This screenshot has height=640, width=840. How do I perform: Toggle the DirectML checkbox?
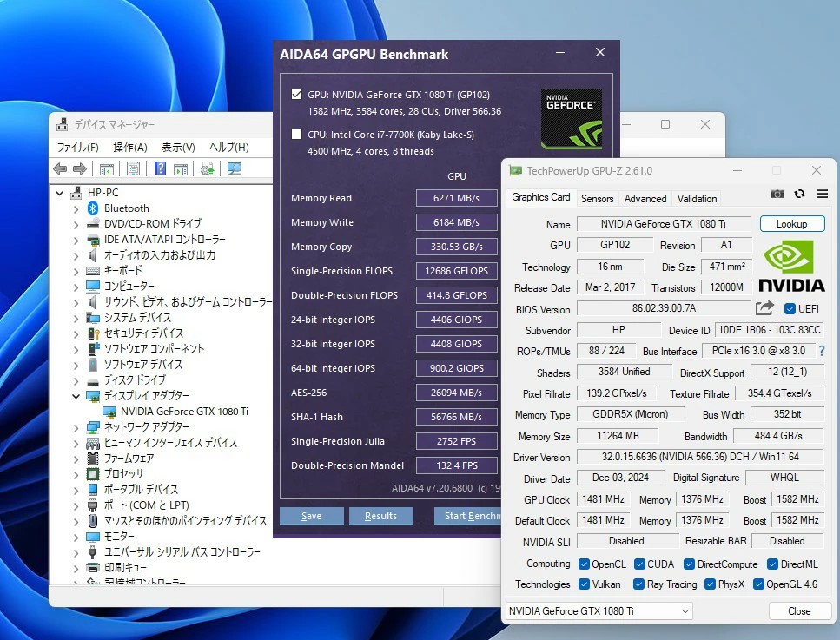coord(772,564)
